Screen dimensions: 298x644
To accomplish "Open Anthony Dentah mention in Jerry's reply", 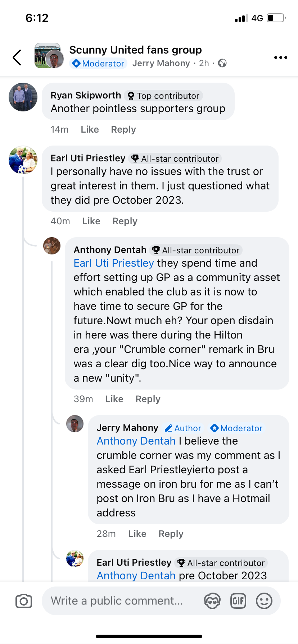I will [136, 441].
